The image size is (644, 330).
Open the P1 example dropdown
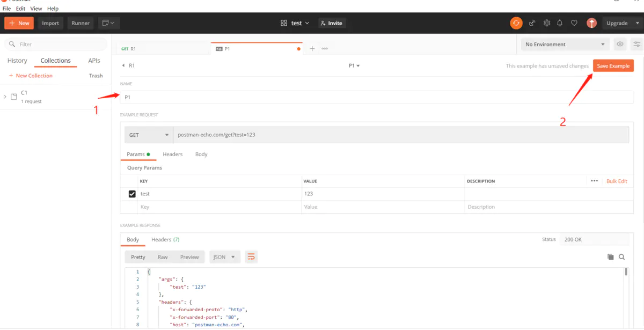click(354, 65)
